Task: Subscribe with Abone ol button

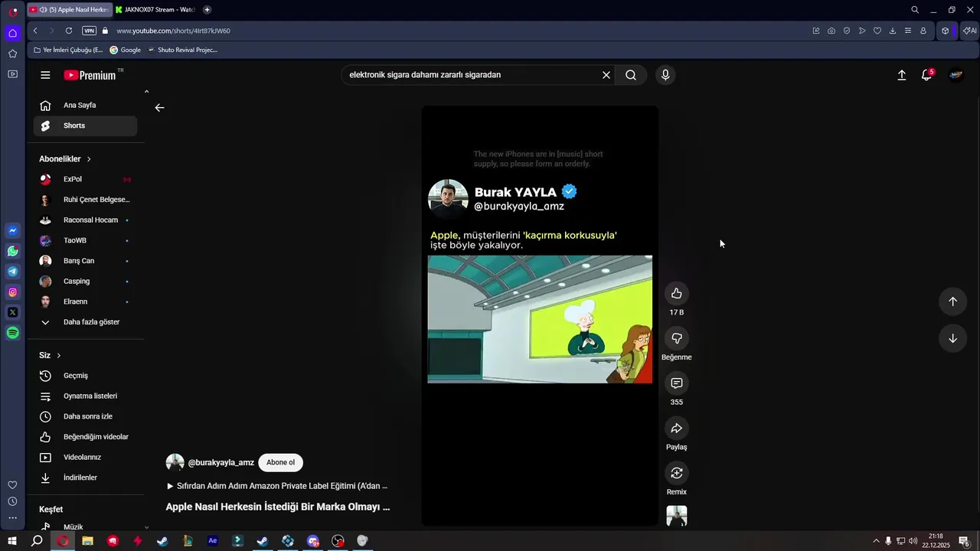Action: point(280,462)
